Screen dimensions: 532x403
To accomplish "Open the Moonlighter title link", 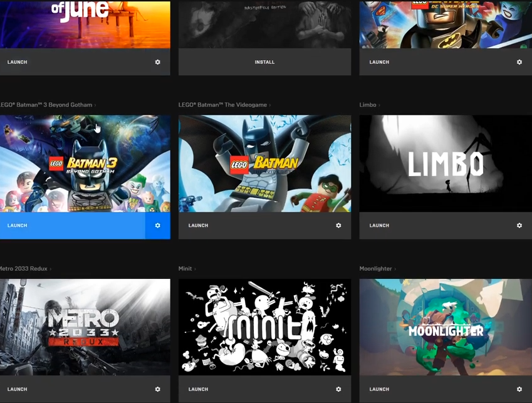I will click(x=377, y=269).
